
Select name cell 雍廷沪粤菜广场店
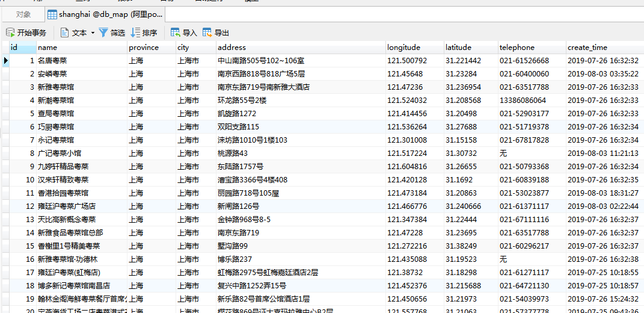tap(82, 206)
